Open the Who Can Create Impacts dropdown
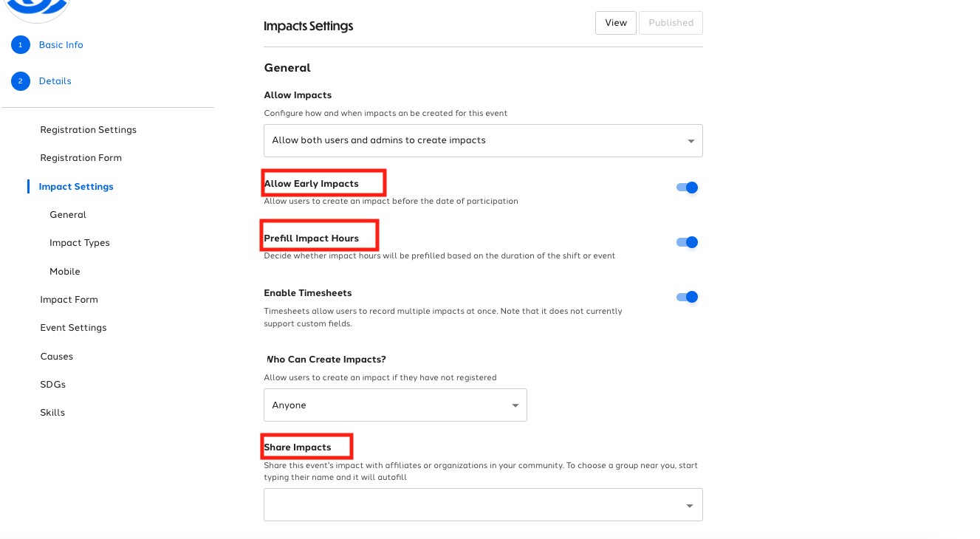 tap(395, 405)
